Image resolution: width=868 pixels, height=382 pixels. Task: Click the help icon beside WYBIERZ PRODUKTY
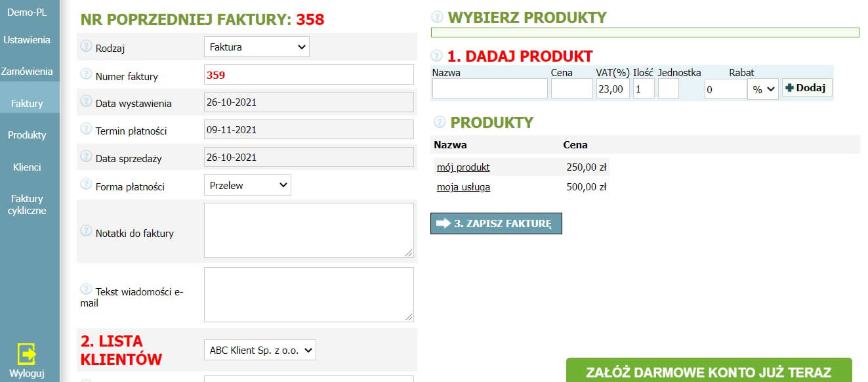(x=437, y=17)
